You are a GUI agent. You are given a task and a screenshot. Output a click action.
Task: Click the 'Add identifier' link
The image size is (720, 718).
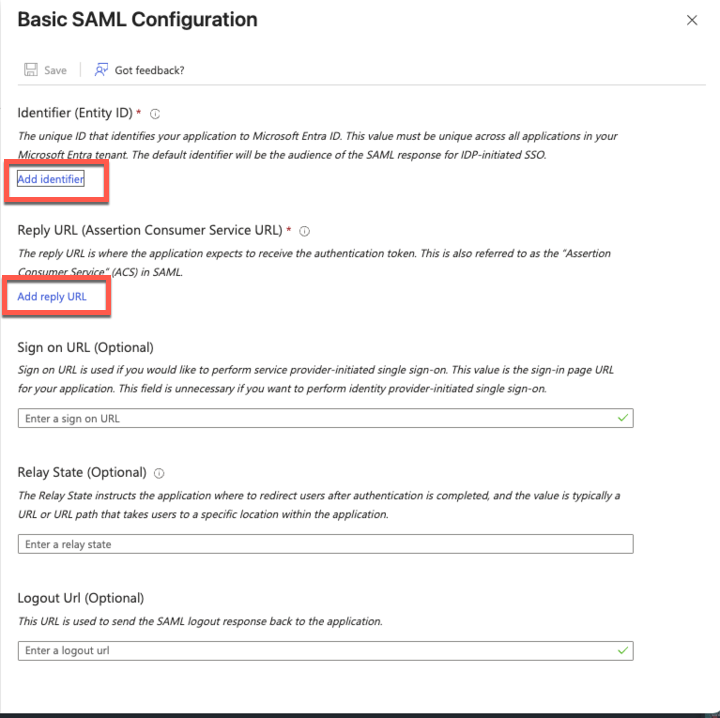coord(50,179)
